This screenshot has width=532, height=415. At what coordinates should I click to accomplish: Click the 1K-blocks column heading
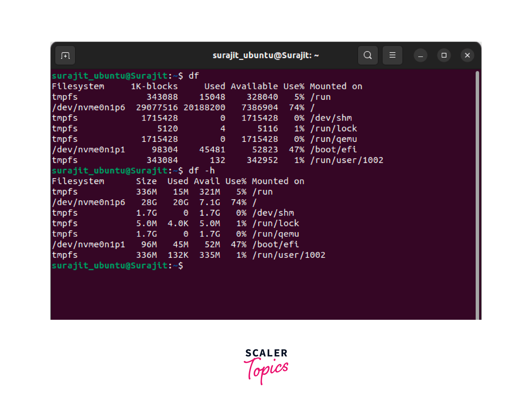154,86
